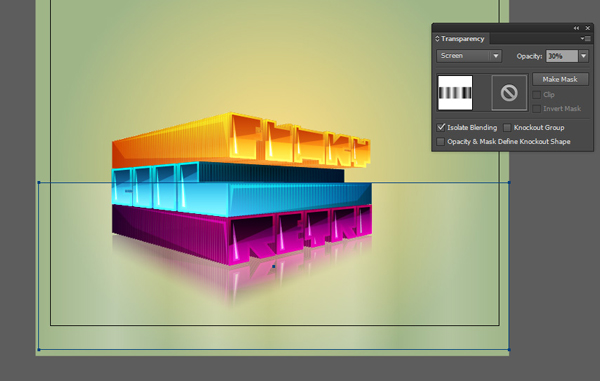This screenshot has height=381, width=600.
Task: Expand the Opacity slider dropdown arrow
Action: tap(584, 56)
